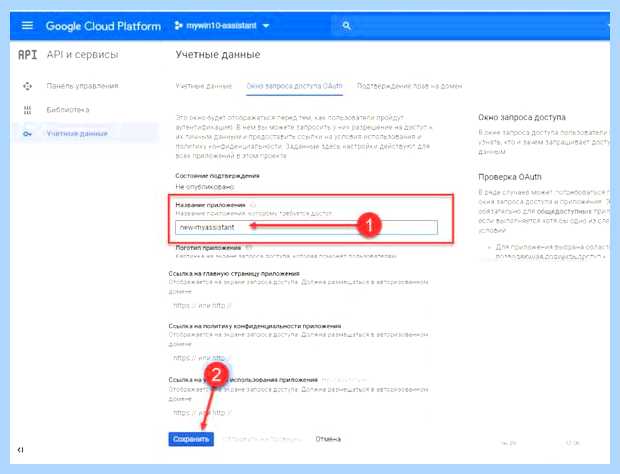Click the Проверка OAuth side heading
The width and height of the screenshot is (620, 474).
click(510, 177)
